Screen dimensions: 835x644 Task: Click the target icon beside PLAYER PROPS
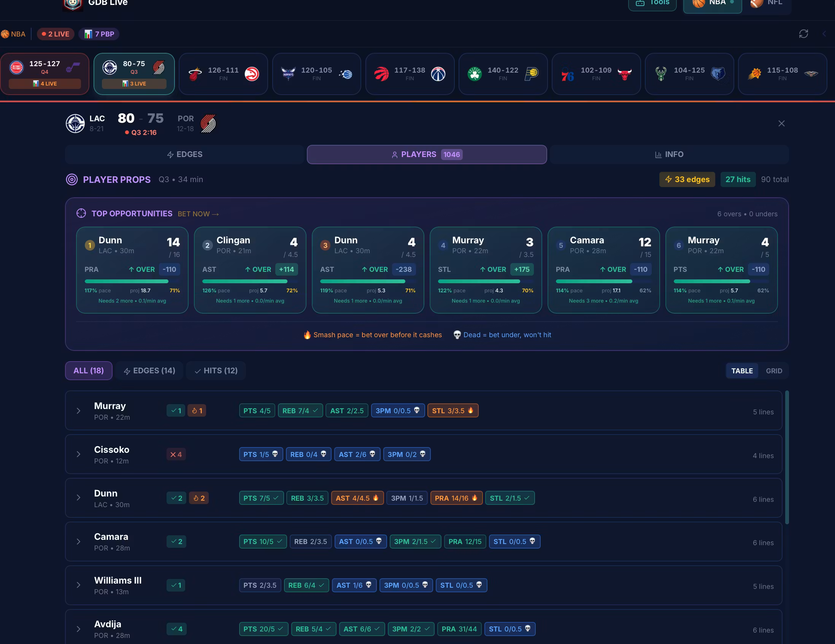pyautogui.click(x=72, y=179)
